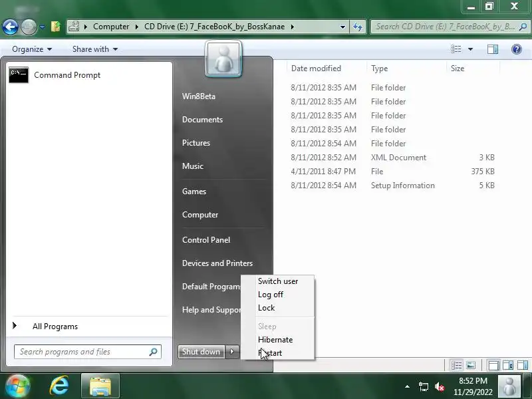This screenshot has width=532, height=399.
Task: Open the Organize dropdown menu
Action: (32, 49)
